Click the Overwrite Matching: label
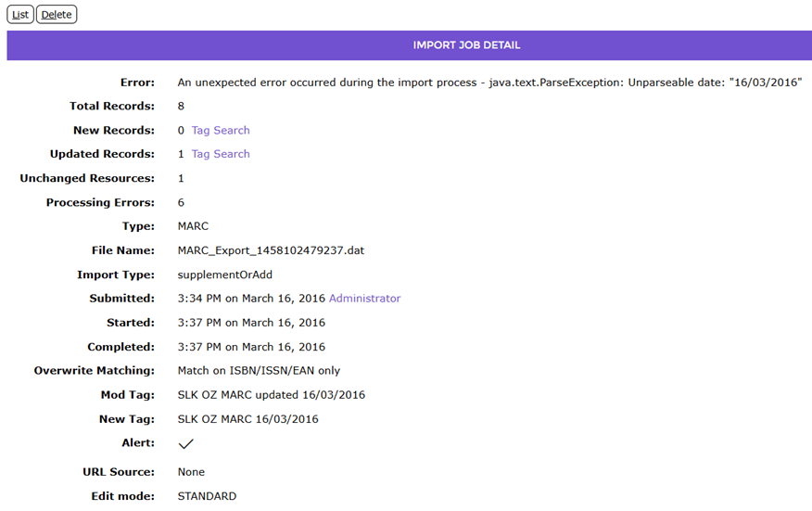The height and width of the screenshot is (511, 812). point(95,371)
